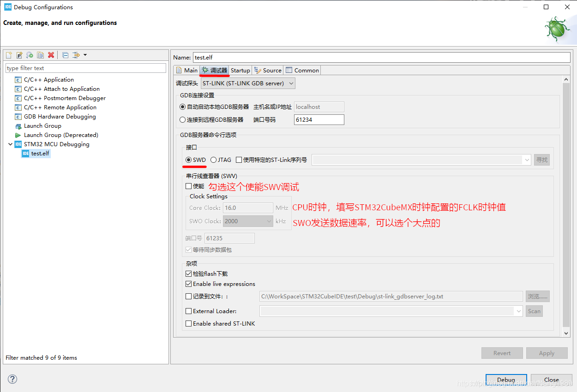Viewport: 577px width, 392px height.
Task: Duplicate the selected launch configuration
Action: pos(41,55)
